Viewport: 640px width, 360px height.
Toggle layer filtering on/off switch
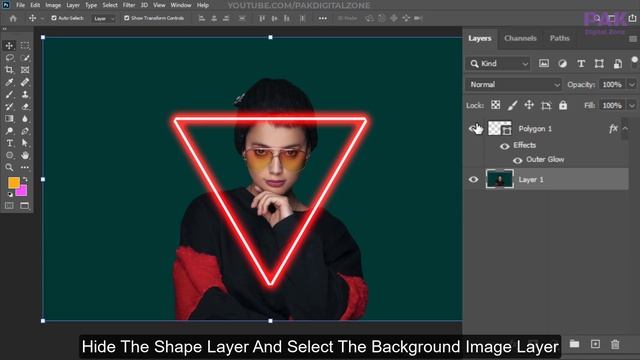[635, 62]
